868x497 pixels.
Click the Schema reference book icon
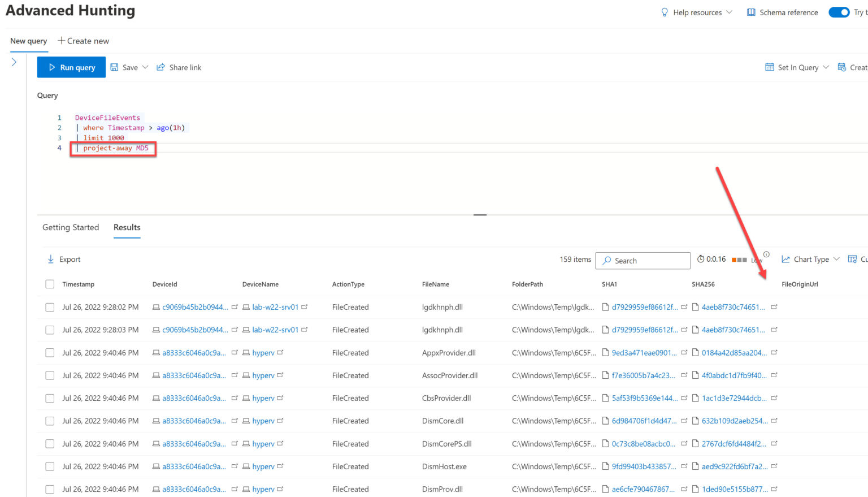[751, 12]
